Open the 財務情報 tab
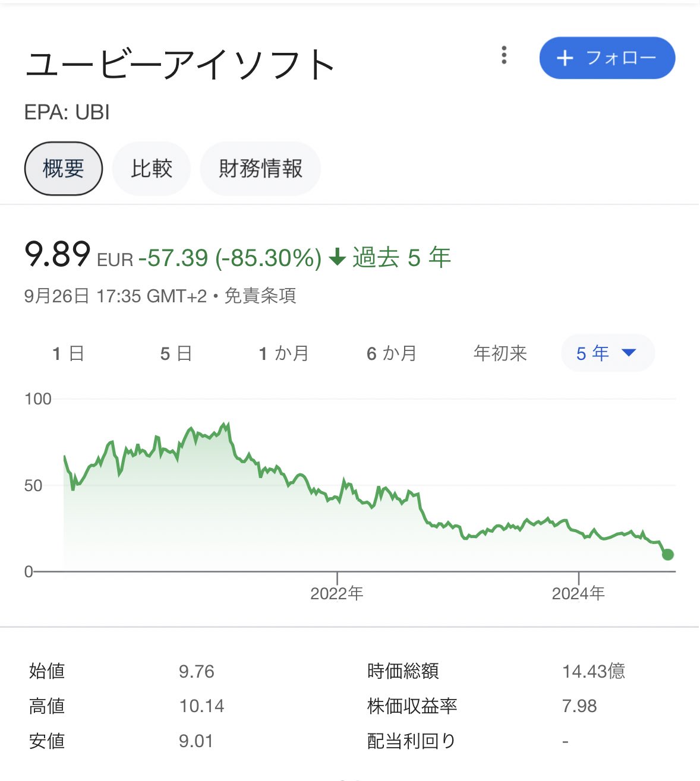This screenshot has width=700, height=781. tap(261, 169)
